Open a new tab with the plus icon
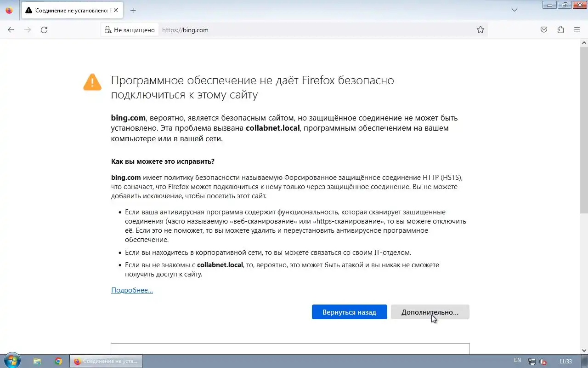The image size is (588, 368). tap(133, 10)
